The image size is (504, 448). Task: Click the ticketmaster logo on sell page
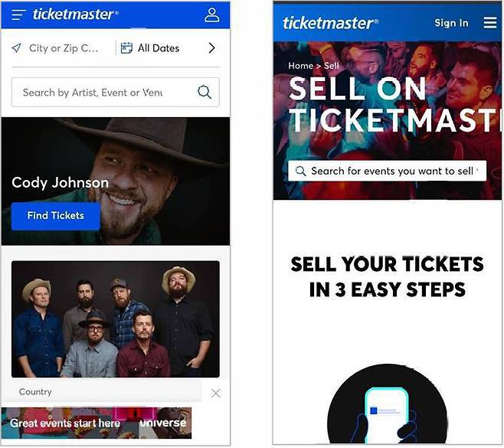[330, 23]
